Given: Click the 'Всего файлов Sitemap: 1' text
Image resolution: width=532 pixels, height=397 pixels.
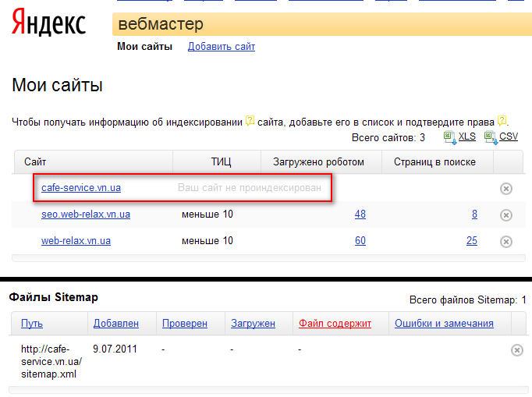Looking at the screenshot, I should pyautogui.click(x=468, y=300).
